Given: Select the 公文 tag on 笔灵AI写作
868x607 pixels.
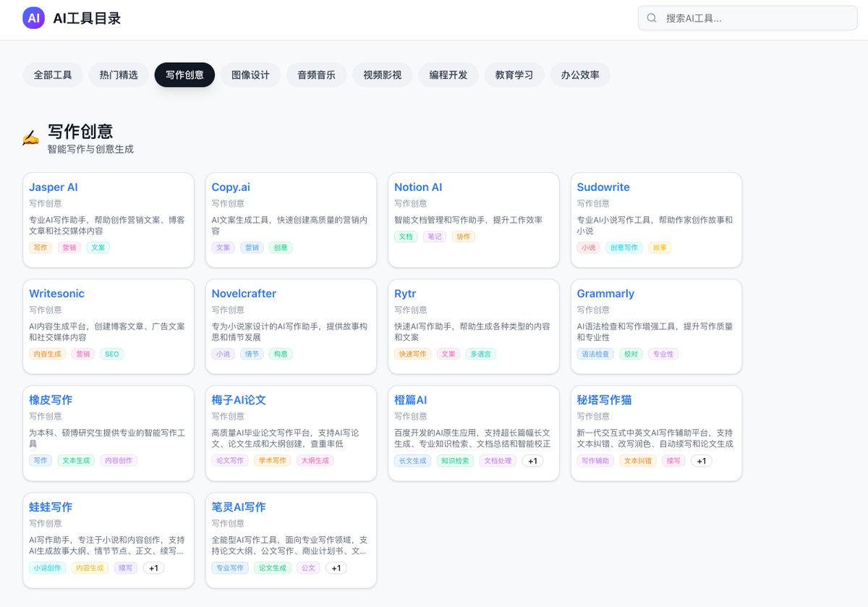Looking at the screenshot, I should pos(308,568).
